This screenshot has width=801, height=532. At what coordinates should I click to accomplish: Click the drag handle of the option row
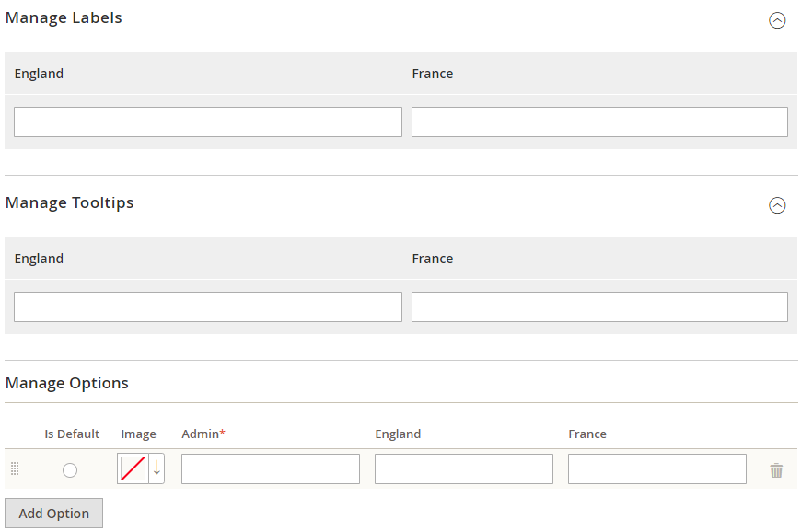tap(15, 469)
